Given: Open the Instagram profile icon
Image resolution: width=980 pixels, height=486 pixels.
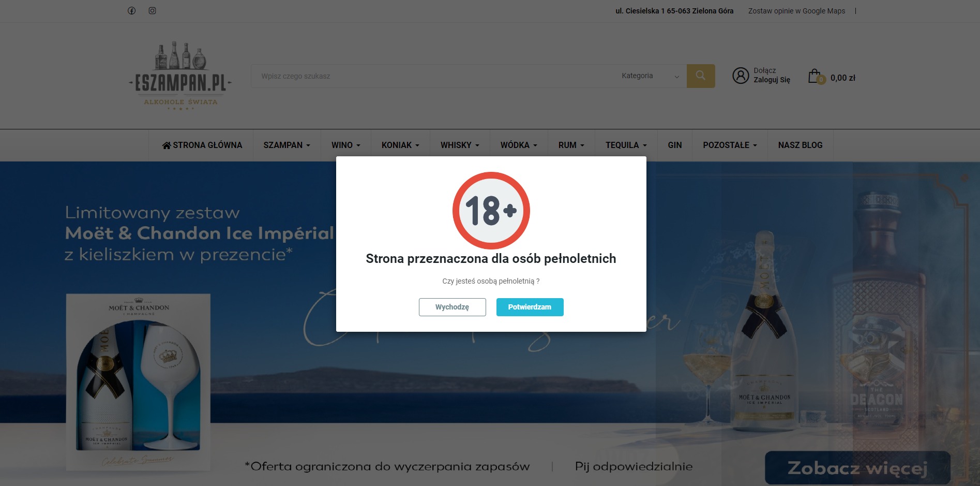Looking at the screenshot, I should tap(152, 10).
